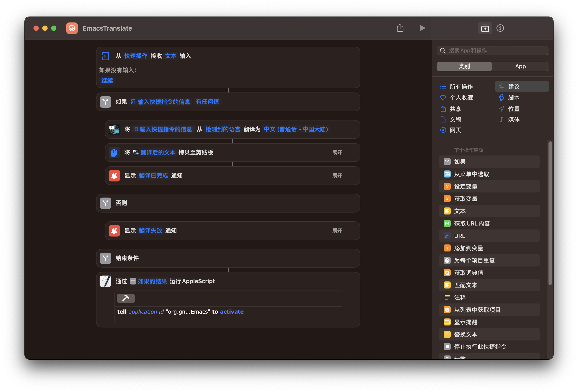Add 注释 action from suggestions
This screenshot has height=392, width=578.
pos(489,297)
